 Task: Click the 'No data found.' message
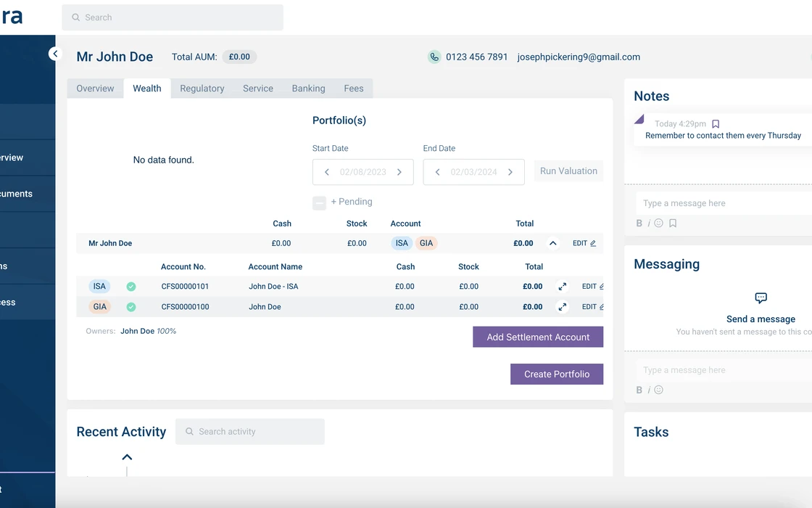coord(164,160)
